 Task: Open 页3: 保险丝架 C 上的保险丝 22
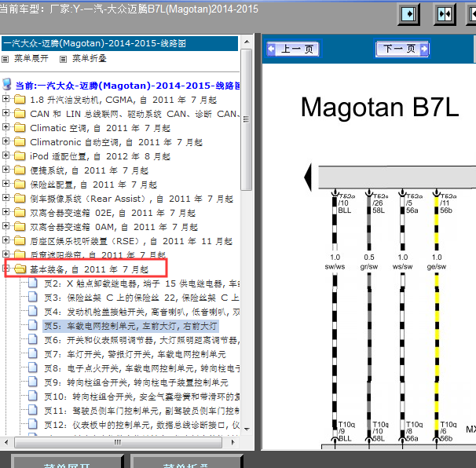point(141,298)
